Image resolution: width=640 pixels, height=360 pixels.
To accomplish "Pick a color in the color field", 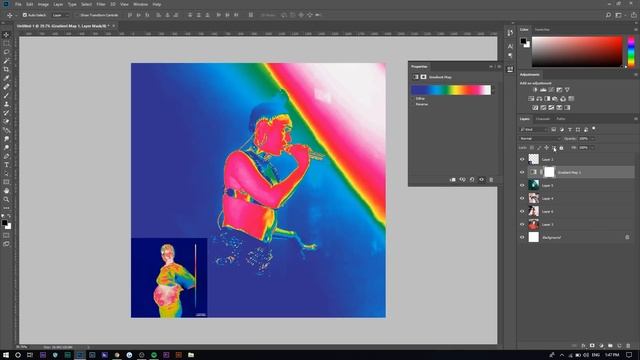I will tap(577, 52).
